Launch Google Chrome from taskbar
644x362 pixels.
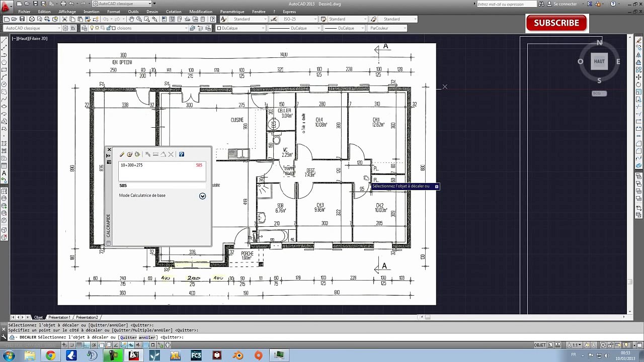[50, 355]
